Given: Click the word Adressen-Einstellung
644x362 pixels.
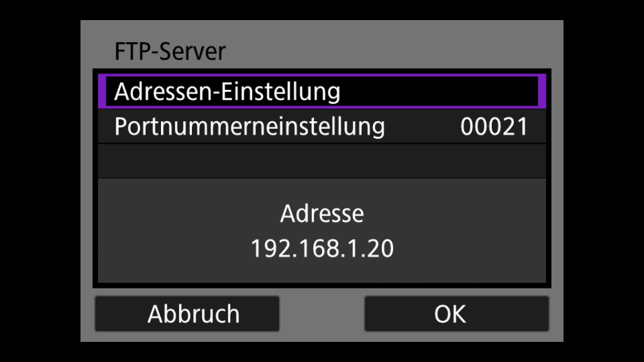Looking at the screenshot, I should coord(227,91).
